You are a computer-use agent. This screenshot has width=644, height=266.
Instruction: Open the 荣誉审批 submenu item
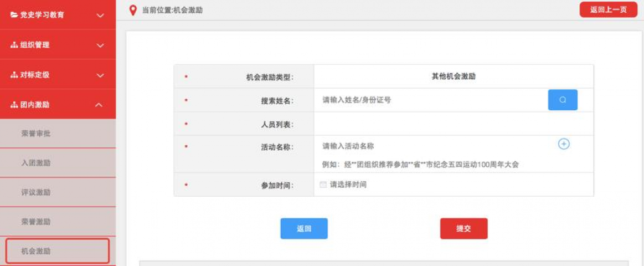(37, 134)
